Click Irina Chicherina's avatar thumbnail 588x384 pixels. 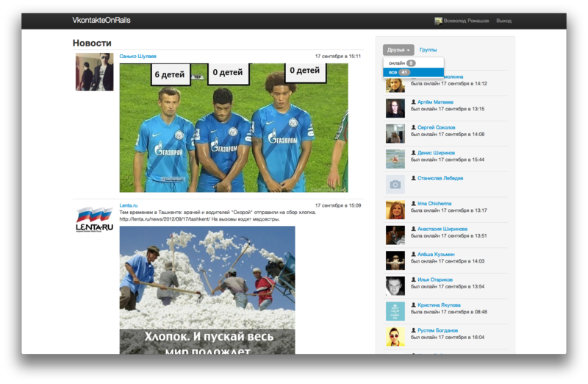[395, 210]
